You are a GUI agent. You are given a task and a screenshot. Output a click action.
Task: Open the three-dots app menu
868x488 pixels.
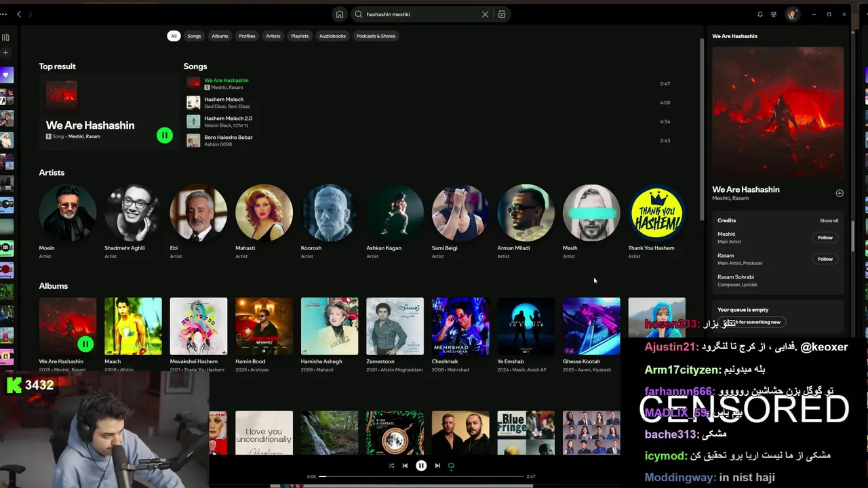4,14
